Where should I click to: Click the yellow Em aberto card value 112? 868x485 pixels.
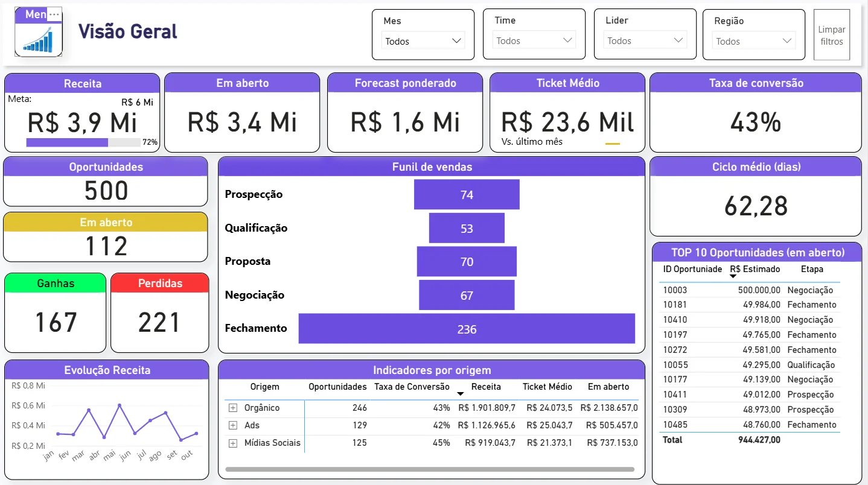tap(106, 246)
